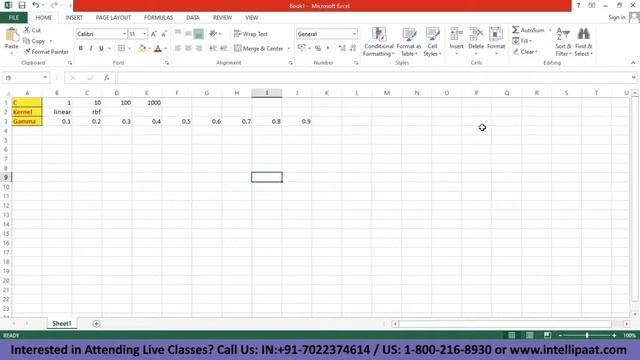This screenshot has height=360, width=640.
Task: Click the Format cells icon
Action: pos(496,34)
